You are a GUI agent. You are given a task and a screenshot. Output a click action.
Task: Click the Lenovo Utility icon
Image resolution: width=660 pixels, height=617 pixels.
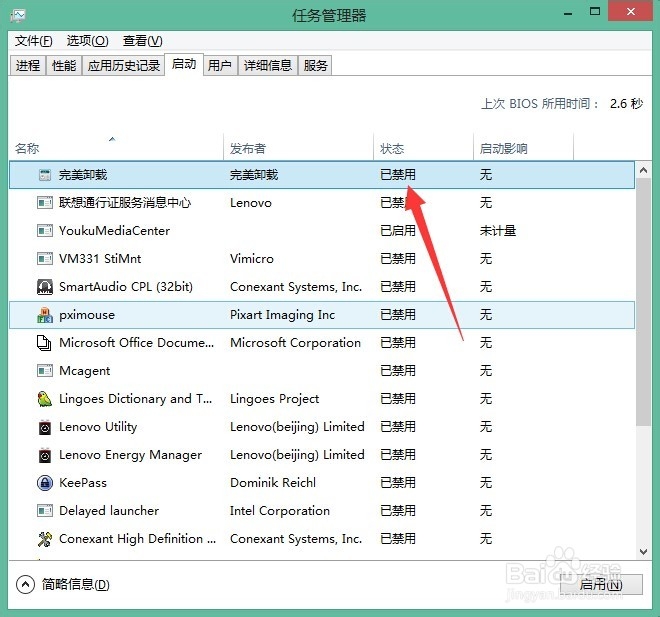pyautogui.click(x=45, y=427)
